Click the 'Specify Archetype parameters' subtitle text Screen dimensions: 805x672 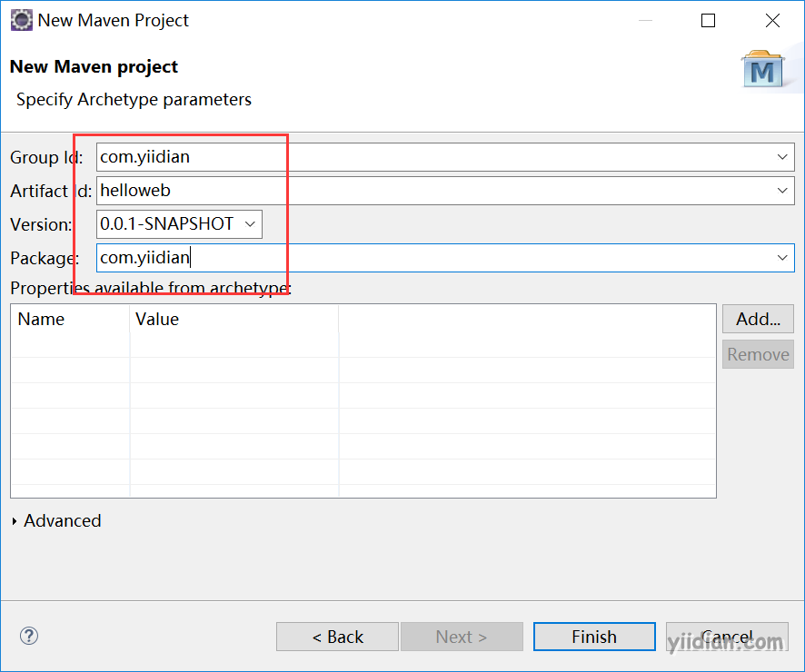coord(134,100)
